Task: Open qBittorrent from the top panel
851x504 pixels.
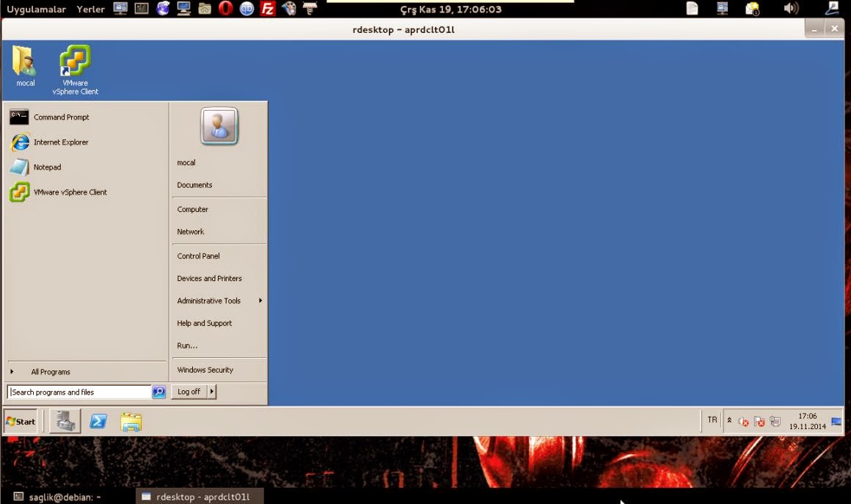Action: click(x=246, y=10)
